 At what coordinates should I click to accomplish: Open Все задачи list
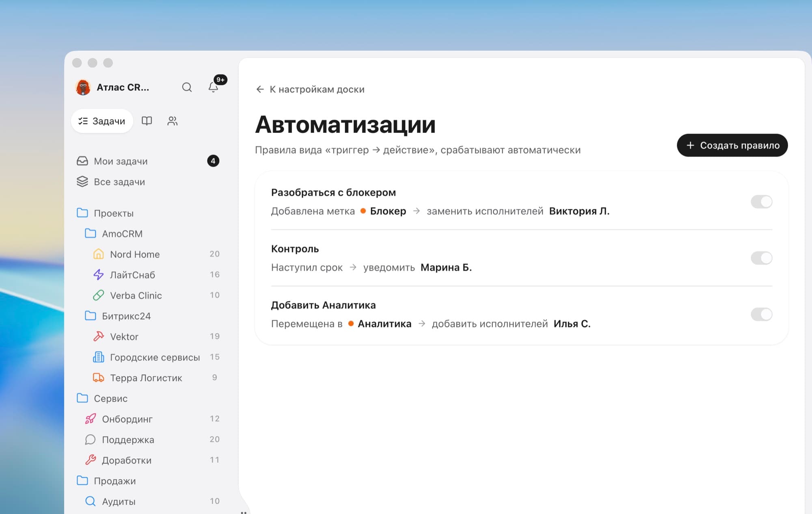148,182
